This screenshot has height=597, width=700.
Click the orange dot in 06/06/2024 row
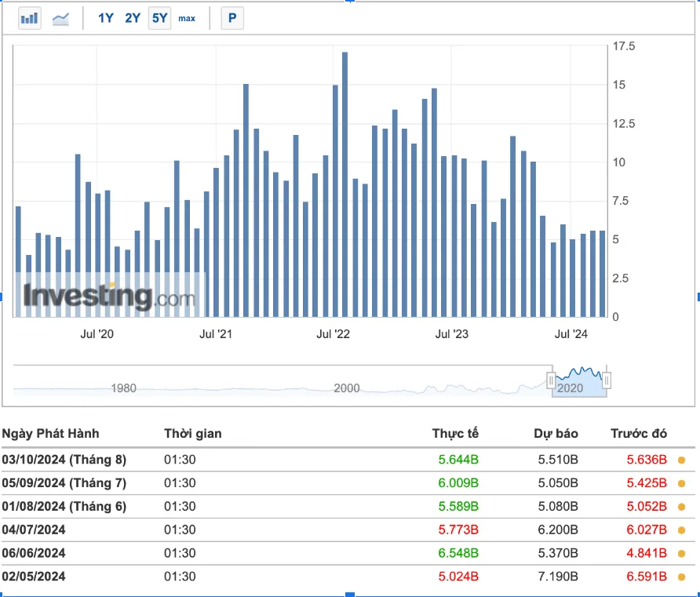click(x=681, y=554)
